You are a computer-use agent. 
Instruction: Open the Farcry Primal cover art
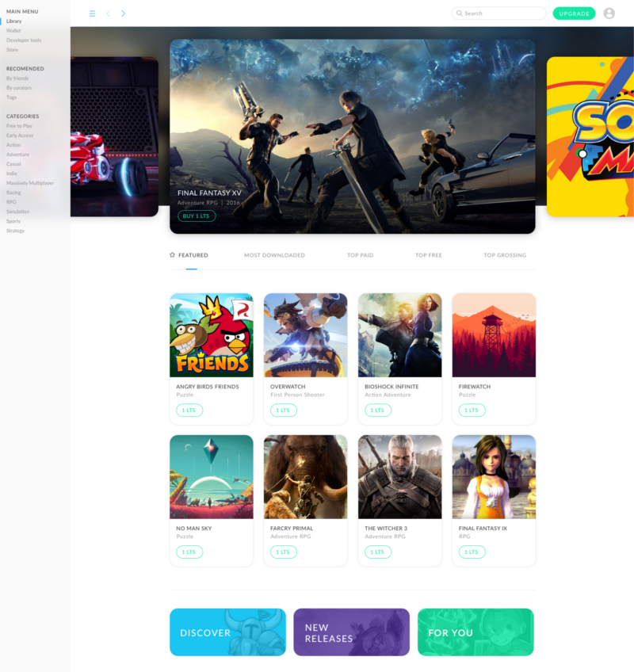[305, 477]
